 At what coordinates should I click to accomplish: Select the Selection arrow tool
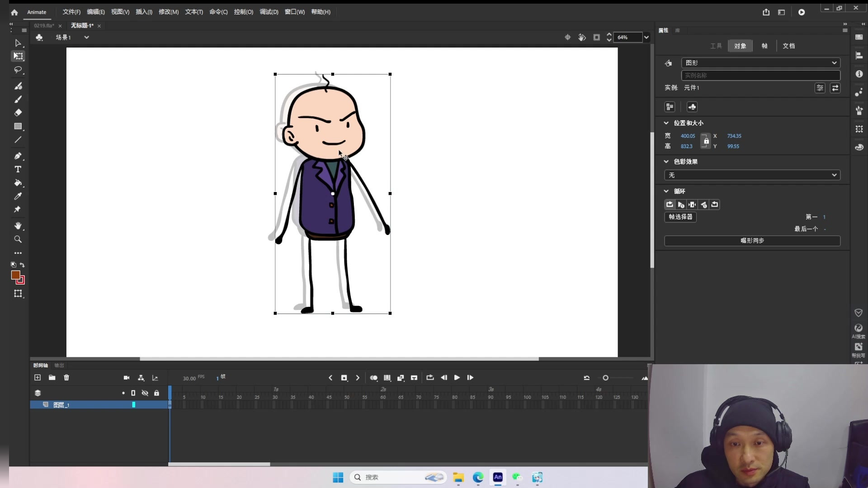tap(18, 43)
